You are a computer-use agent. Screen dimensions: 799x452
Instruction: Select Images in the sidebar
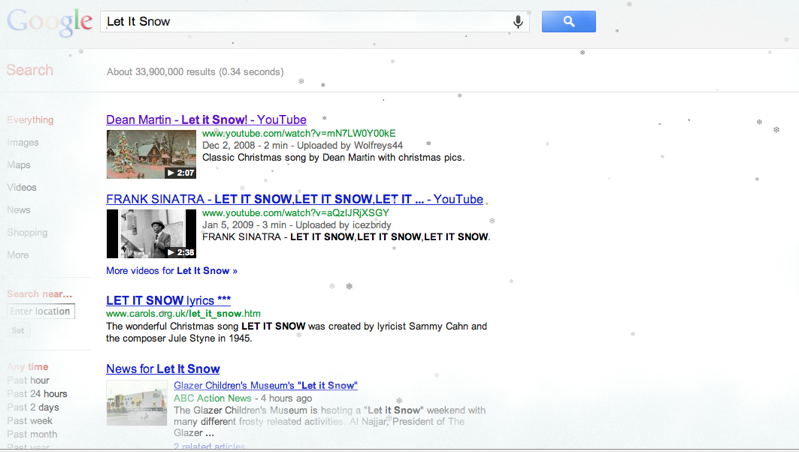(x=23, y=143)
